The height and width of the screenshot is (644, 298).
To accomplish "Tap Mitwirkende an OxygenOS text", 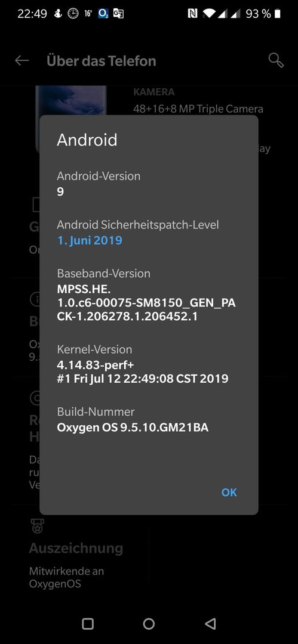I will pyautogui.click(x=66, y=577).
